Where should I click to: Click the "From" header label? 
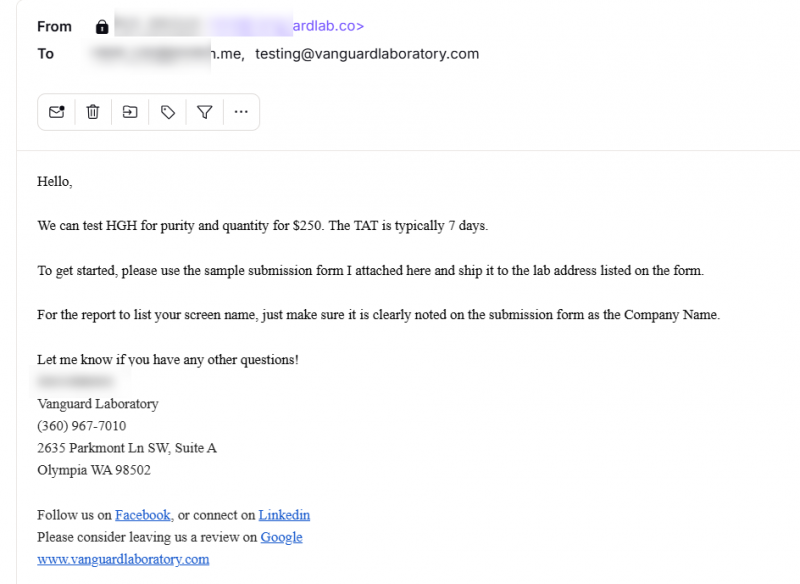[x=55, y=27]
